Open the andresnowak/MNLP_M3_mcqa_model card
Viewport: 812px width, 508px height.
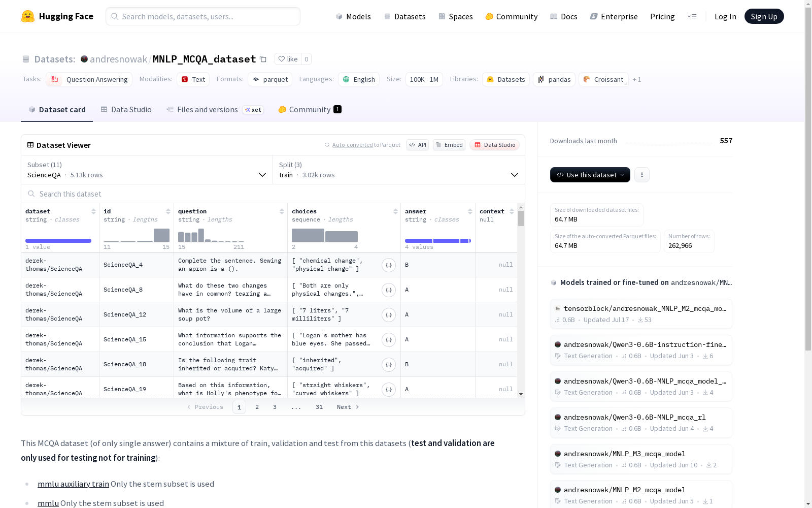(641, 459)
